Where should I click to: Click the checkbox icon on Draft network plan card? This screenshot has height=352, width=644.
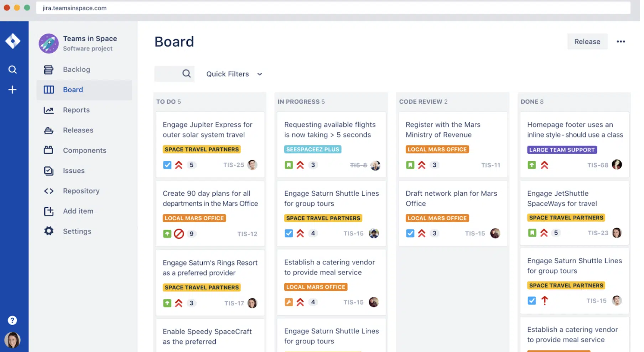click(410, 233)
